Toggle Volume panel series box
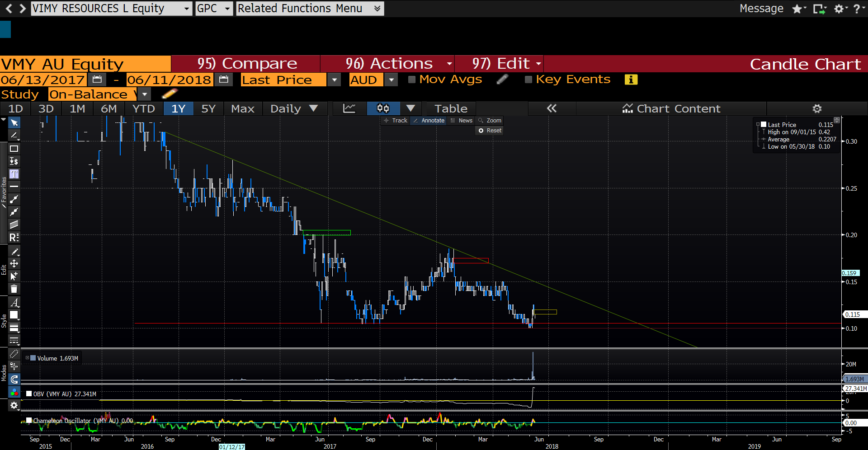Screen dimensions: 868x450 (x=33, y=358)
